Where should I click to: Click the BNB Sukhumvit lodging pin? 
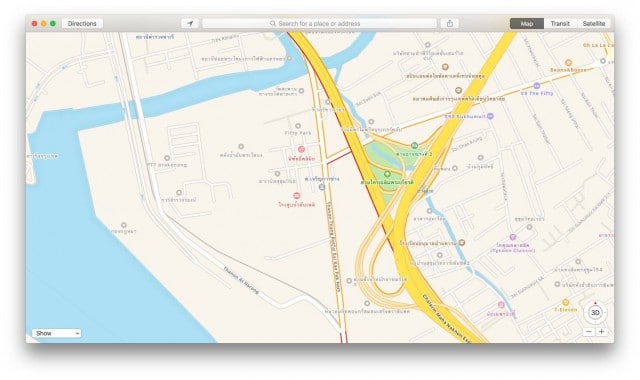pos(490,116)
